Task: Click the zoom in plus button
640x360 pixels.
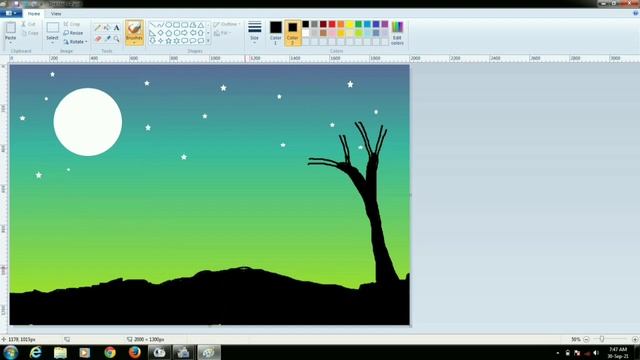Action: coord(635,340)
